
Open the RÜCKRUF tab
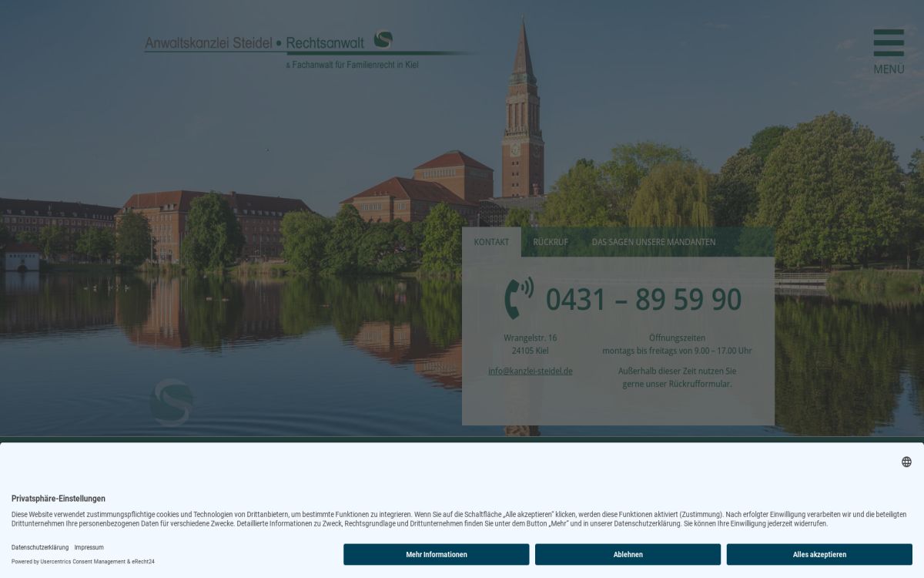click(x=551, y=242)
